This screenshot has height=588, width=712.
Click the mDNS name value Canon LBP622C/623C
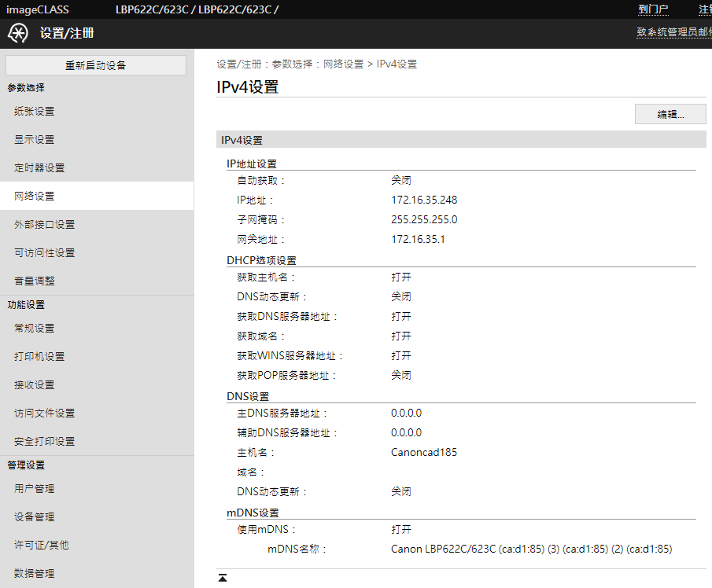coord(531,549)
